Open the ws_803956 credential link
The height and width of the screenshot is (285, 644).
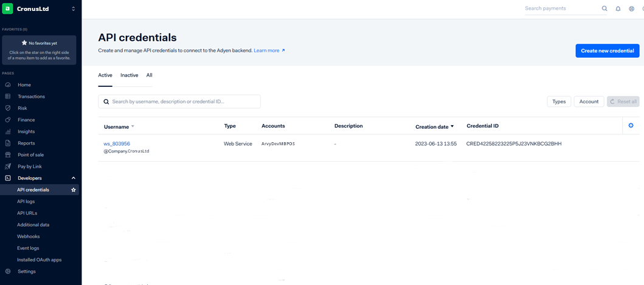(x=117, y=144)
